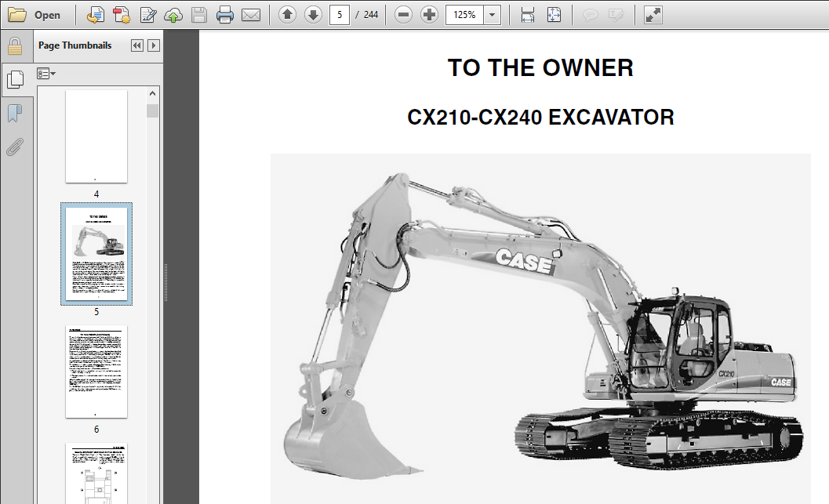Click the cloud upload icon

(x=173, y=15)
